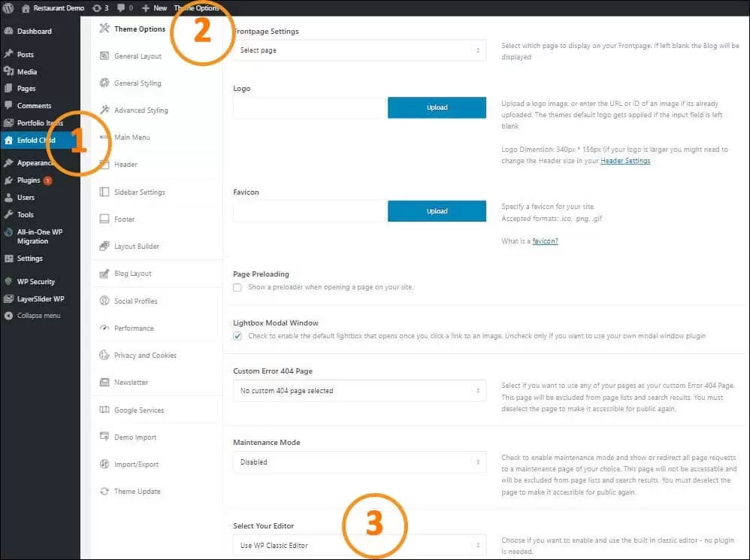Uncheck the Lightbox Modal Window checkbox
Viewport: 750px width, 560px height.
coord(237,336)
